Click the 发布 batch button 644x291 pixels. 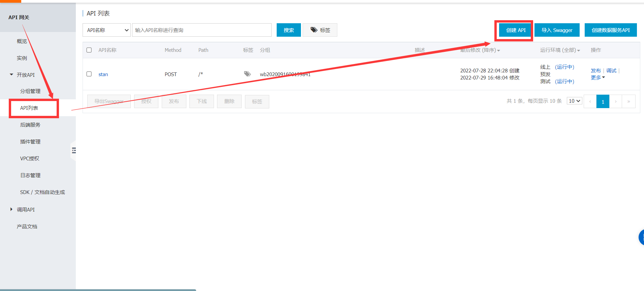coord(174,101)
